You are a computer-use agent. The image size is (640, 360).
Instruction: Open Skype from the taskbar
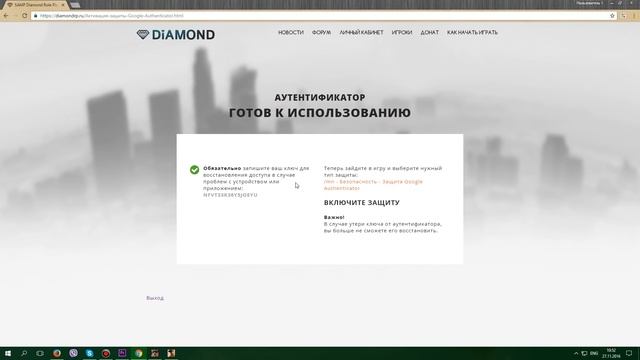[89, 353]
